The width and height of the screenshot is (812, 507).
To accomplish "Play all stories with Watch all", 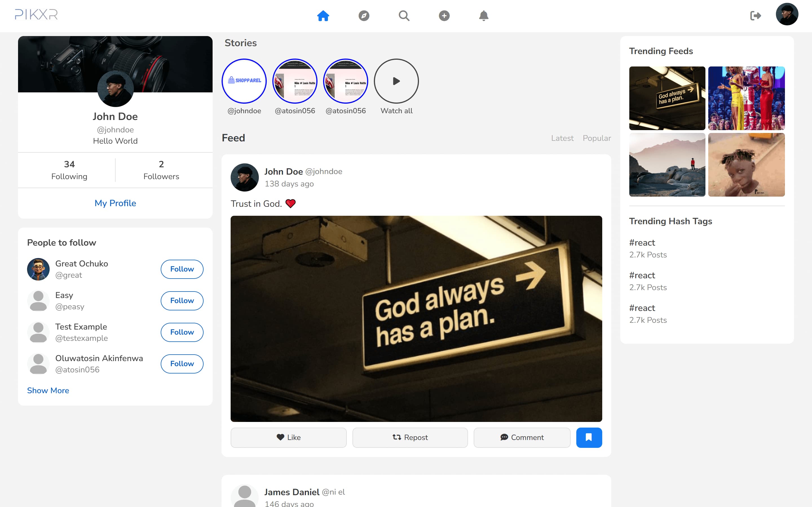I will point(396,81).
